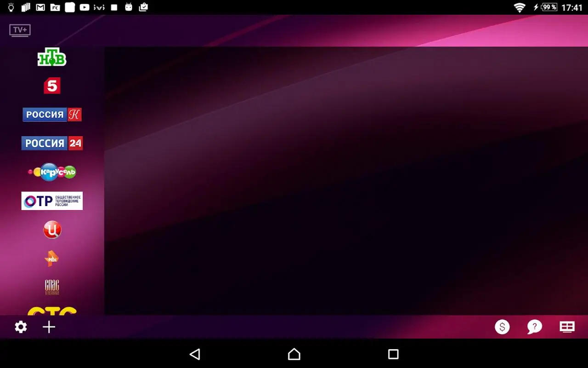Select the Карусель kids channel

tap(52, 172)
